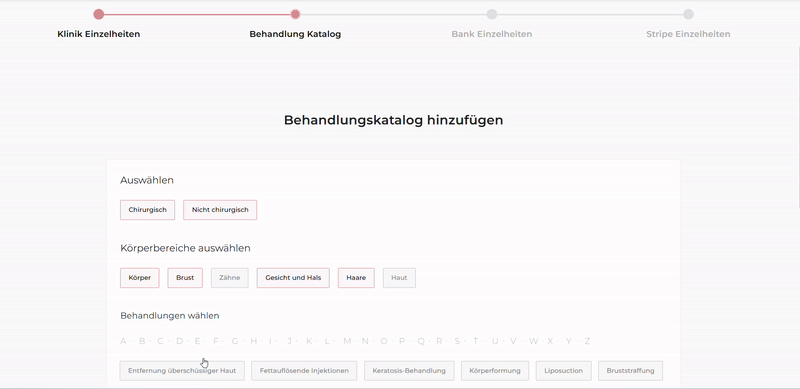Toggle the Nicht chirurgisch option

[x=220, y=210]
